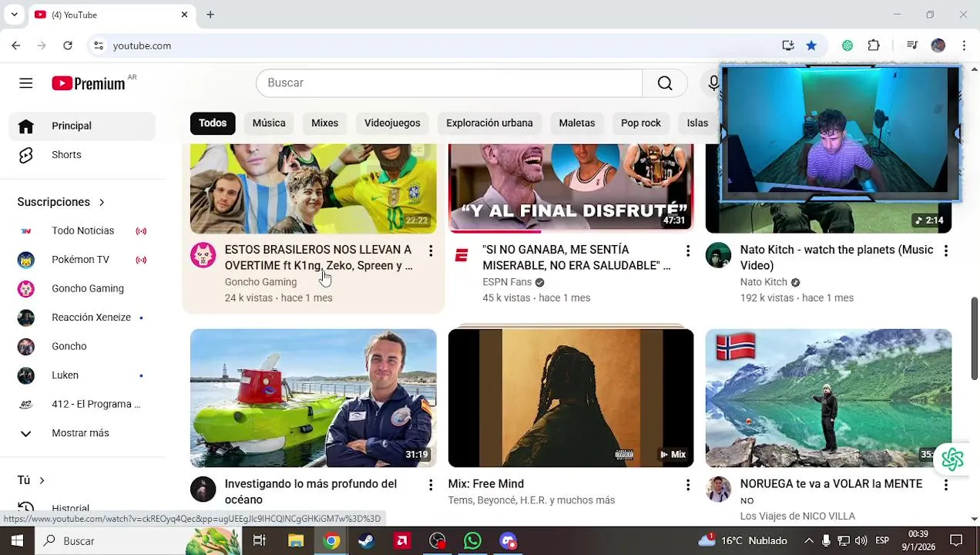Click the ChatGPT floating icon on page
The height and width of the screenshot is (555, 980).
click(952, 459)
